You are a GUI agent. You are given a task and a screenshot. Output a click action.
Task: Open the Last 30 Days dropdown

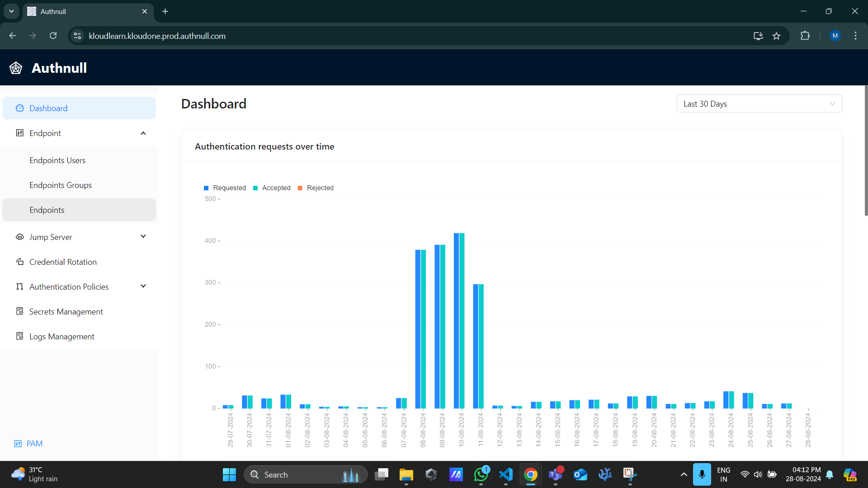[x=759, y=104]
